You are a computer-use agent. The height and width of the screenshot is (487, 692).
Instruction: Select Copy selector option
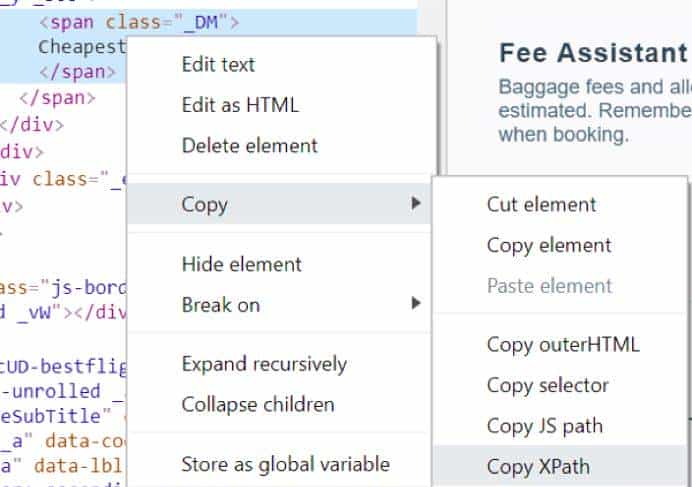pyautogui.click(x=547, y=385)
